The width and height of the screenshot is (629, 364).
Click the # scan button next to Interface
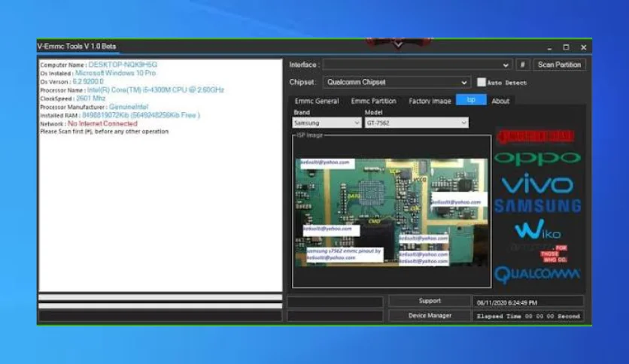pos(522,65)
